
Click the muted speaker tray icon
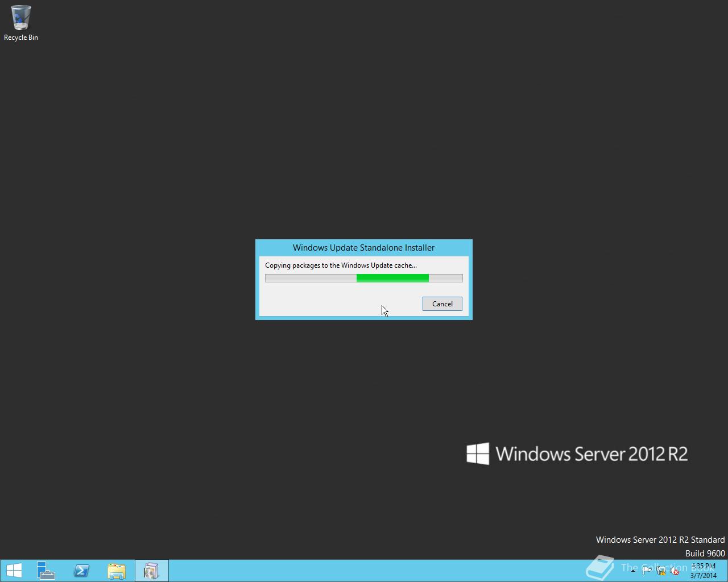675,571
